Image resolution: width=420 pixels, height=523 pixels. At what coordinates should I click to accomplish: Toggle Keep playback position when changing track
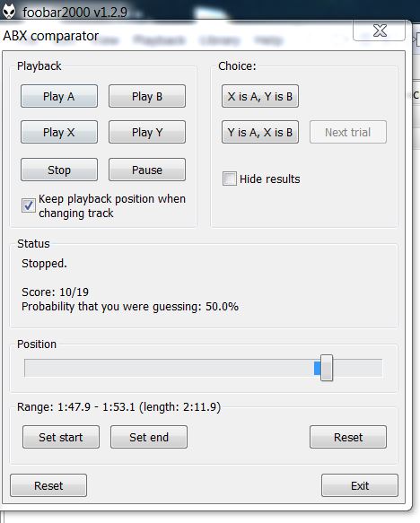coord(29,205)
